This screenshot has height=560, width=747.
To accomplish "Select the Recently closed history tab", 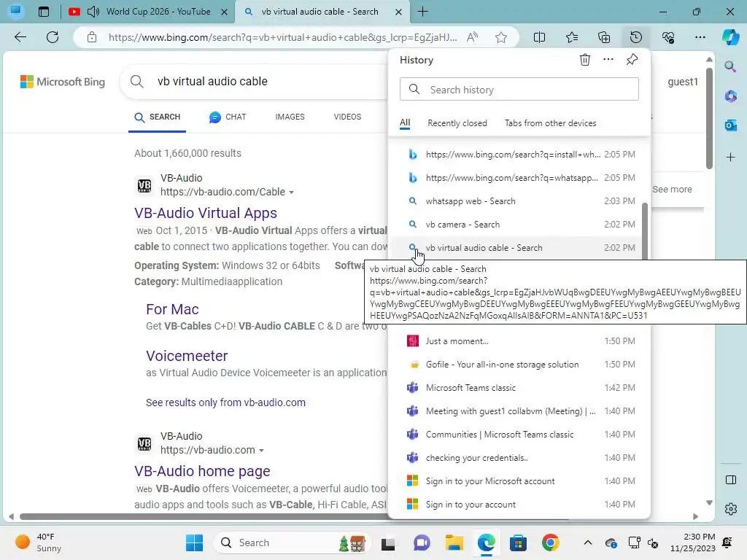I will 457,123.
